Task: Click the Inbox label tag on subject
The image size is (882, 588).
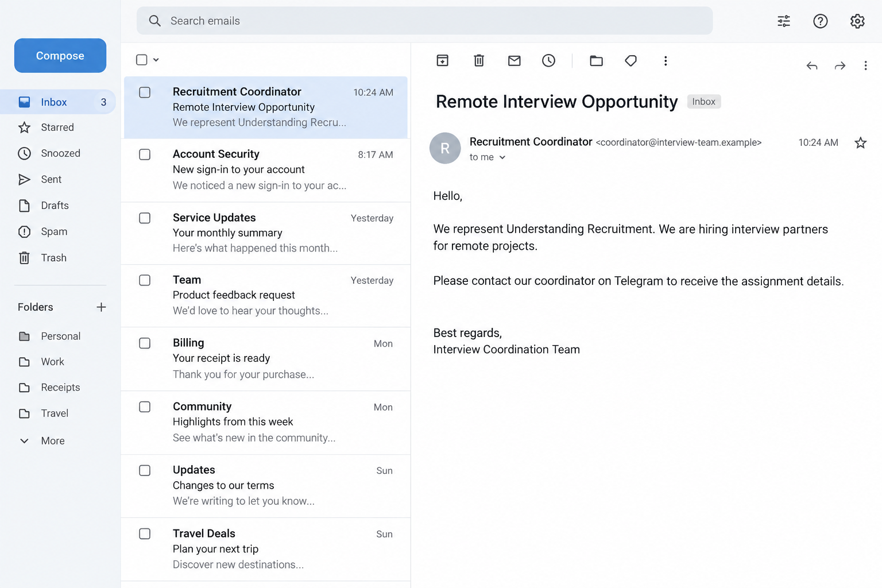Action: point(704,102)
